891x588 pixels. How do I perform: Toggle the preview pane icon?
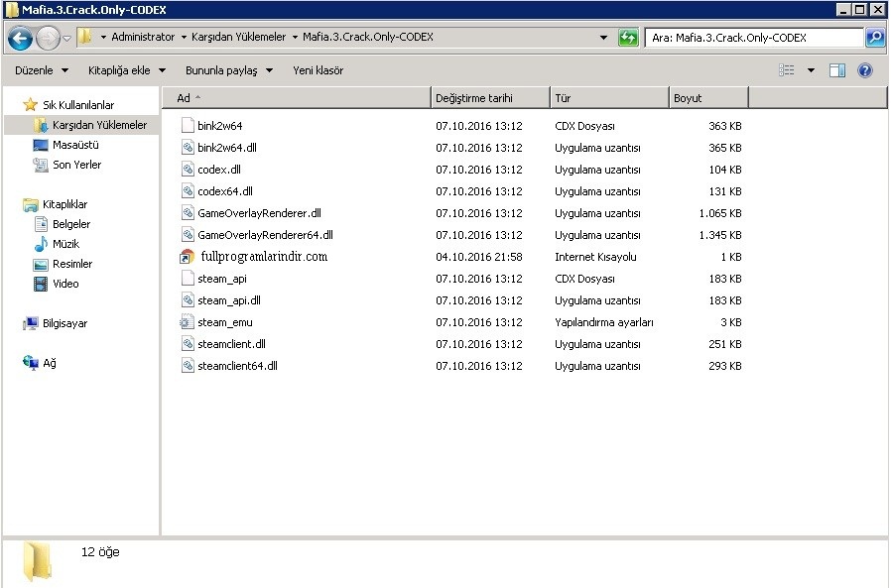pyautogui.click(x=836, y=70)
